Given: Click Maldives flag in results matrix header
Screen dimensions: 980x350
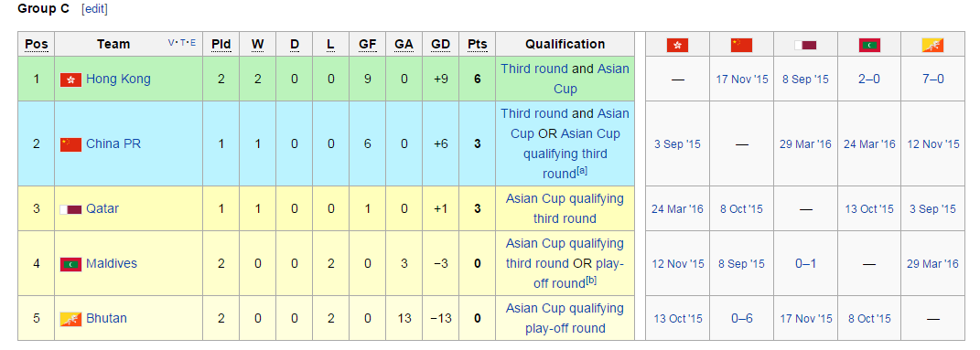Looking at the screenshot, I should [868, 45].
